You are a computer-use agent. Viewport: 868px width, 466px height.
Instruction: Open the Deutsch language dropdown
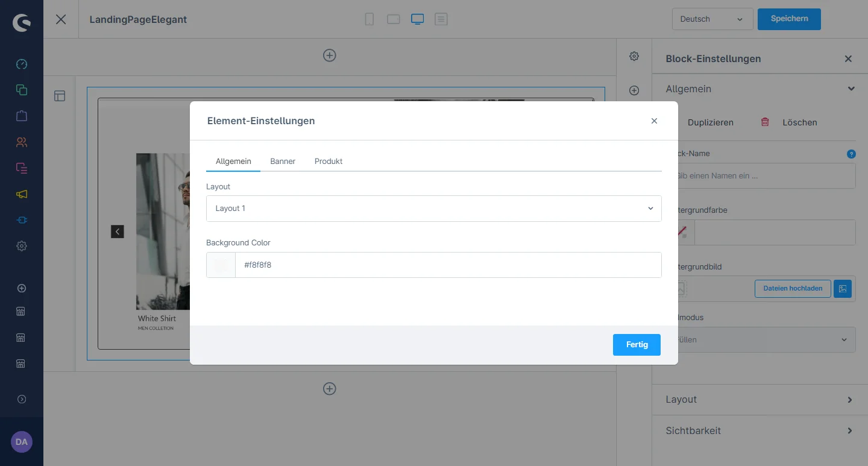pyautogui.click(x=712, y=19)
